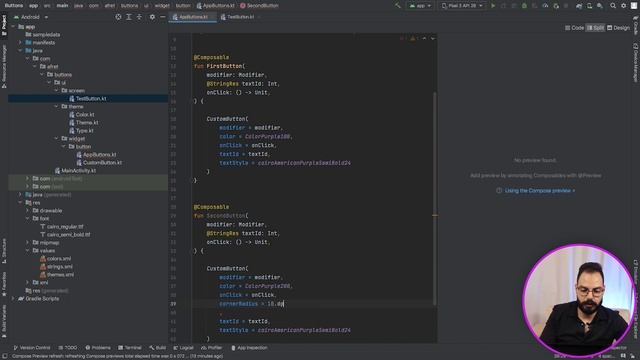The image size is (640, 360).
Task: Toggle the Project side tool window
Action: point(4,25)
